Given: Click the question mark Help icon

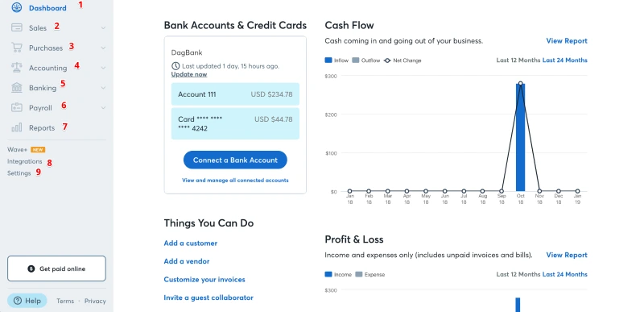Looking at the screenshot, I should (x=17, y=301).
